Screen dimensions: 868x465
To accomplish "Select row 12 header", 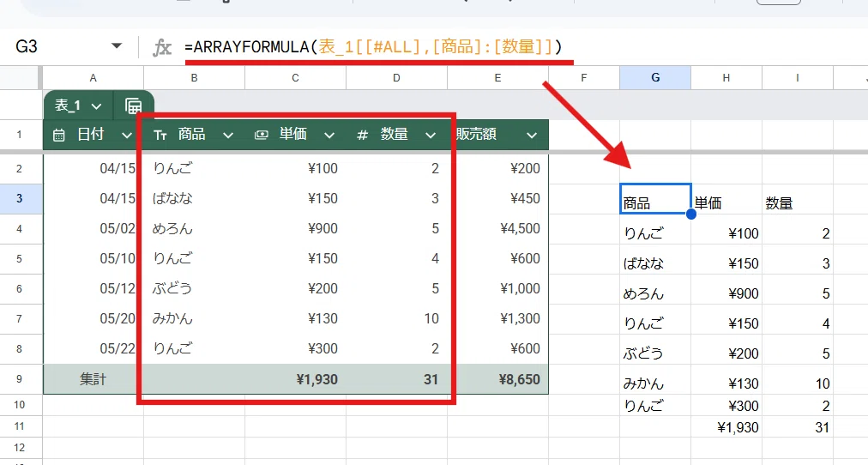I will coord(20,447).
